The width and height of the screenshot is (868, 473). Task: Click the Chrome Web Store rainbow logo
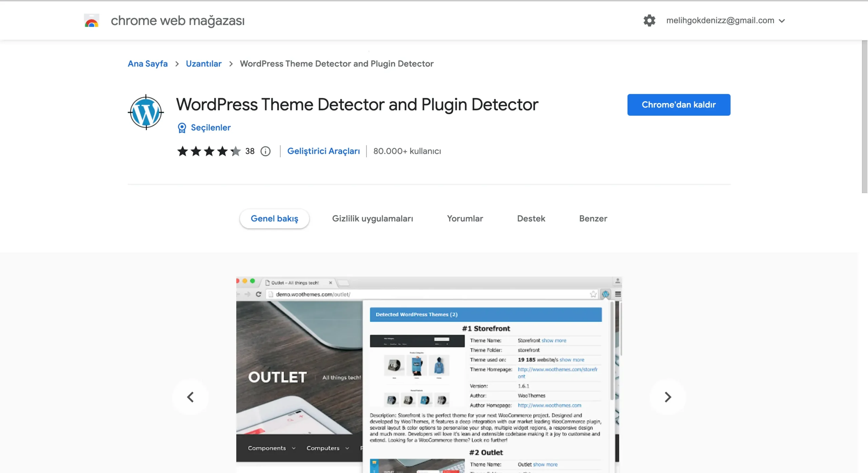(x=92, y=21)
